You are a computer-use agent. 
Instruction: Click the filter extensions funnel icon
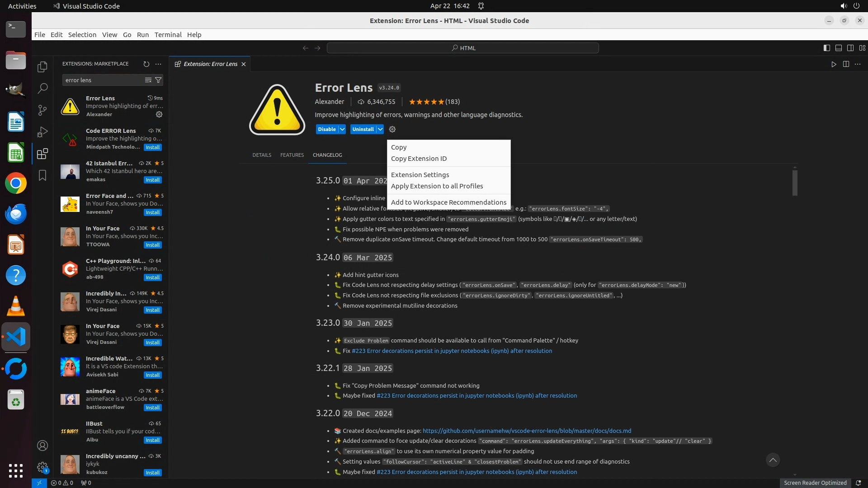(158, 80)
